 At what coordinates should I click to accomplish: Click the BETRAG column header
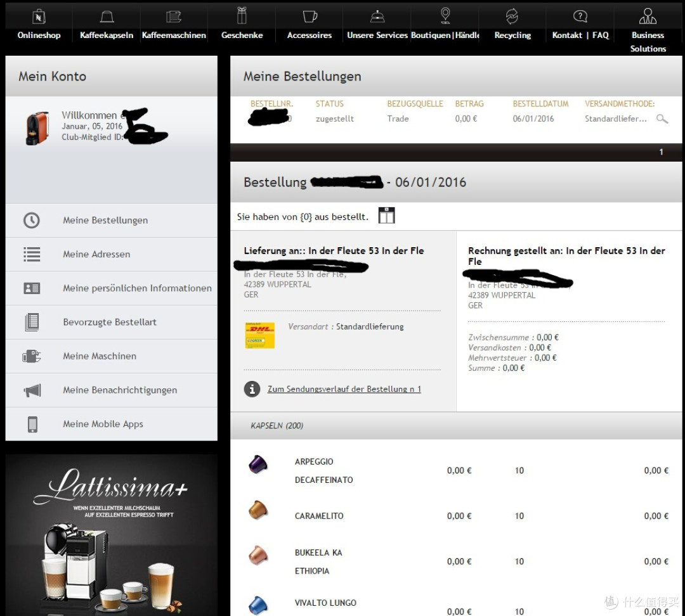[x=469, y=103]
